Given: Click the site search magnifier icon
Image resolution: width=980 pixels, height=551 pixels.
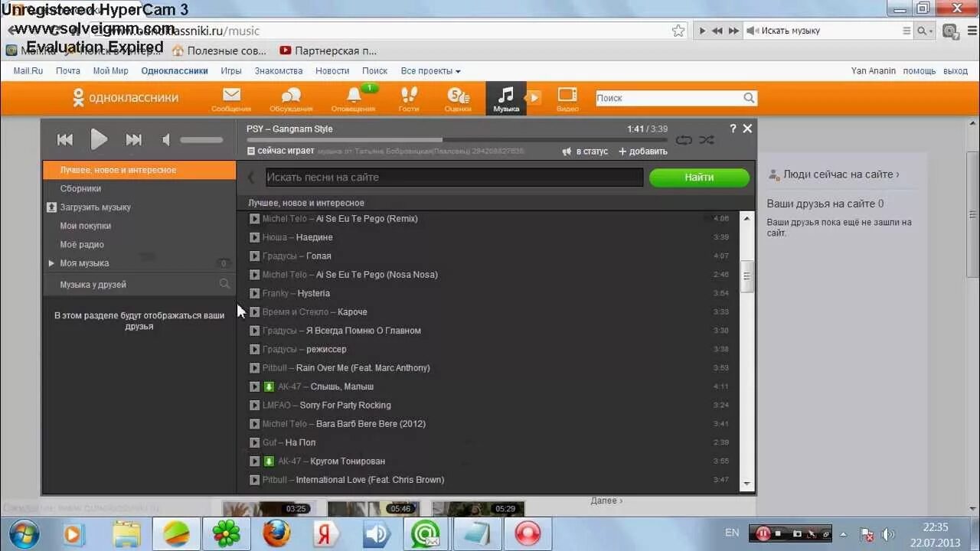Looking at the screenshot, I should (750, 98).
